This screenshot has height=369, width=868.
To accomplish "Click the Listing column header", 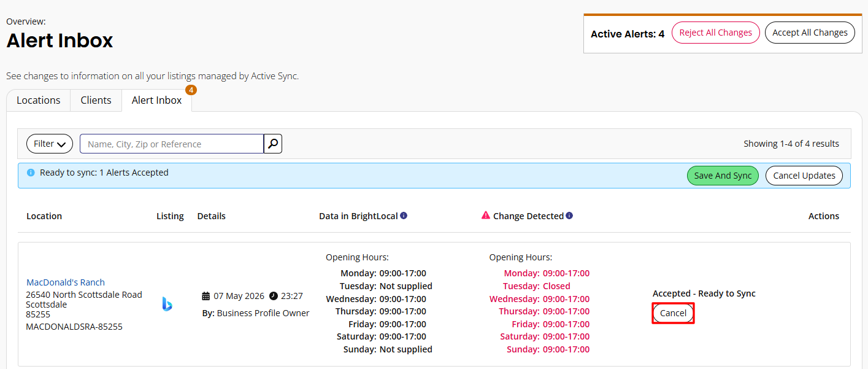I will [x=170, y=216].
